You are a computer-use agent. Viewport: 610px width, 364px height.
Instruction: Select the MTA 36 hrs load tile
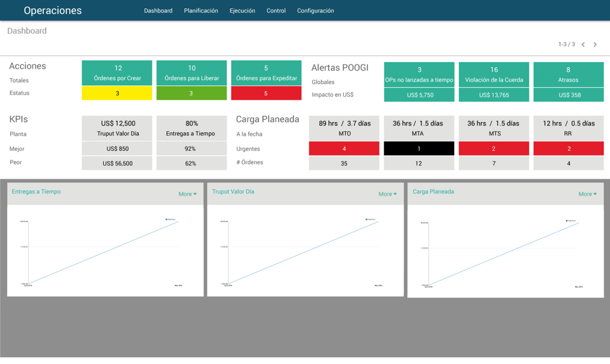[x=419, y=128]
